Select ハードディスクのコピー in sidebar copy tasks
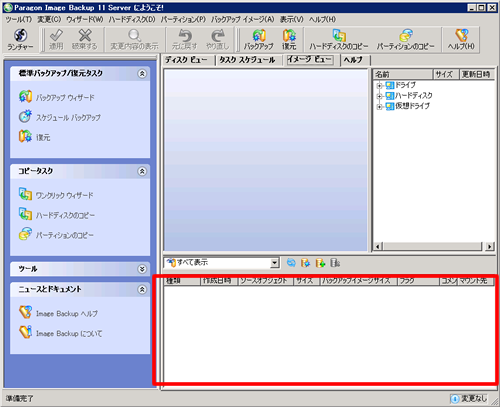Viewport: 500px width, 407px height. point(57,215)
